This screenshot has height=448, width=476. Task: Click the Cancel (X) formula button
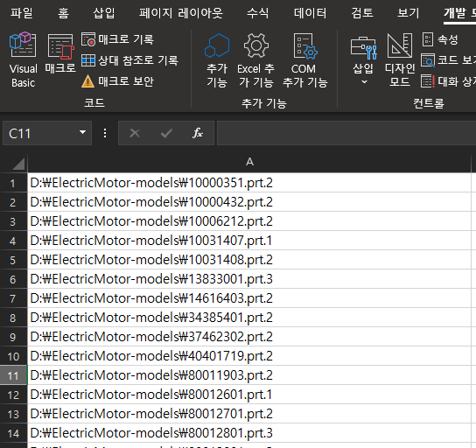point(135,133)
